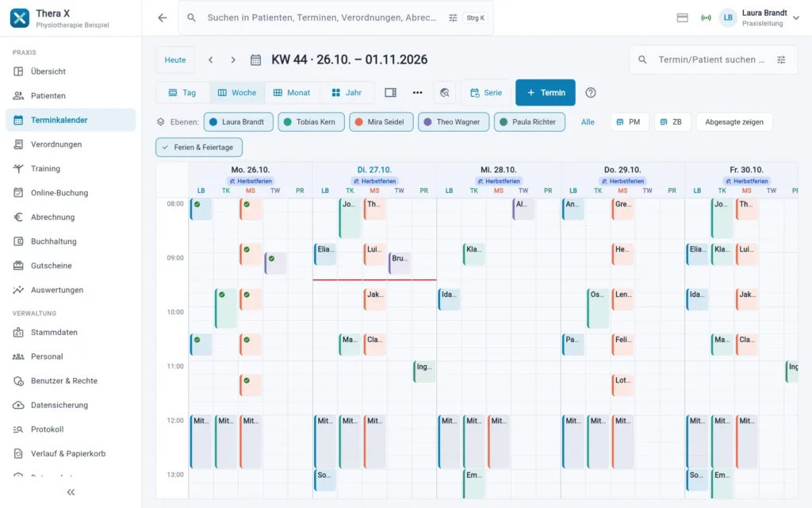
Task: Switch to Jahr view
Action: pyautogui.click(x=347, y=92)
